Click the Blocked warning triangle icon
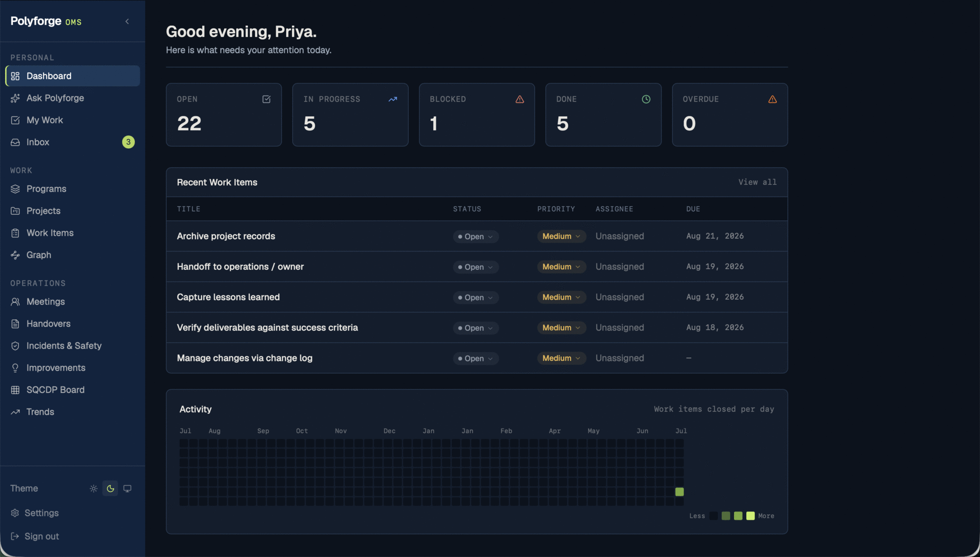The height and width of the screenshot is (557, 980). [x=520, y=99]
